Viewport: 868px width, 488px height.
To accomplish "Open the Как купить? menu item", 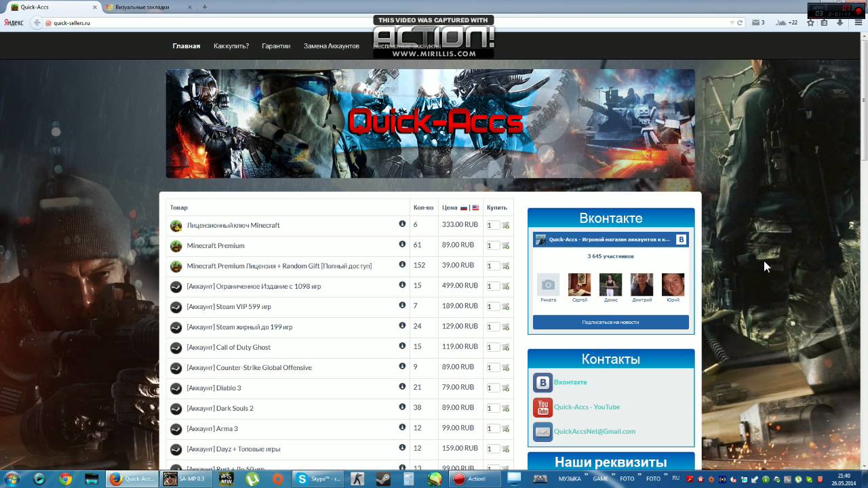I will [x=231, y=46].
